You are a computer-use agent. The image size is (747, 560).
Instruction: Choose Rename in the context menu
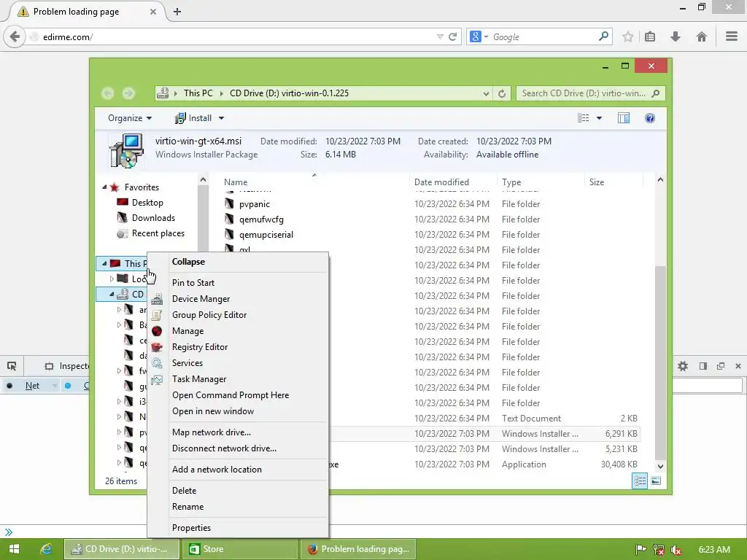187,507
